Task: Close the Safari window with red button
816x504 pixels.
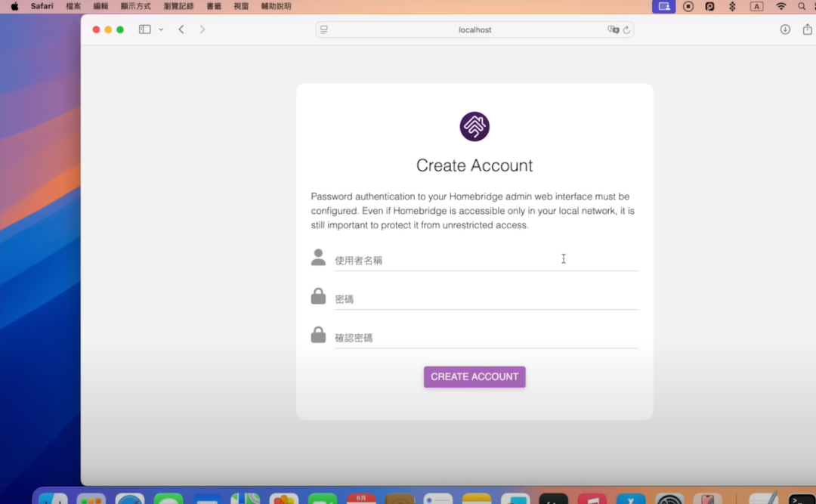Action: pos(96,29)
